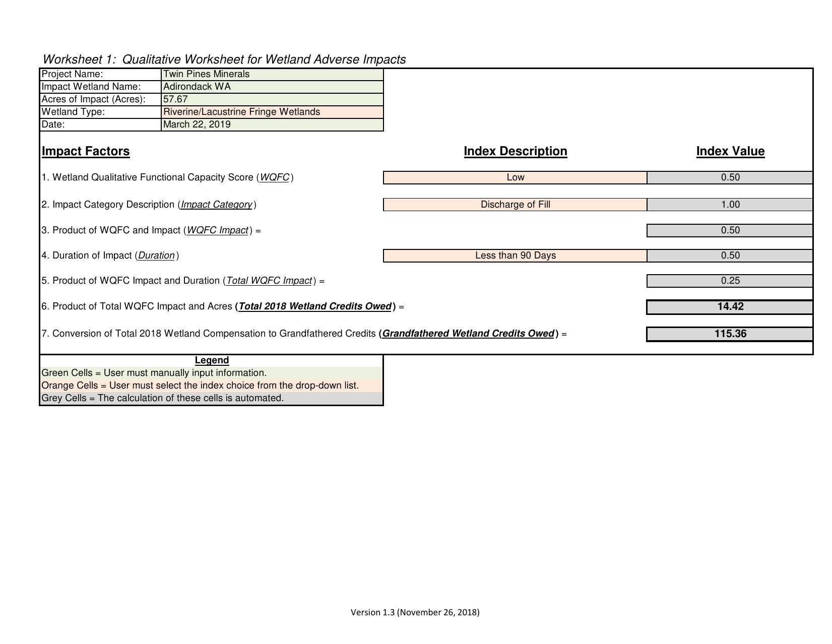Open Impact Category dropdown 'Discharge of Fill'
Viewport: 832px width, 644px height.
pos(515,205)
